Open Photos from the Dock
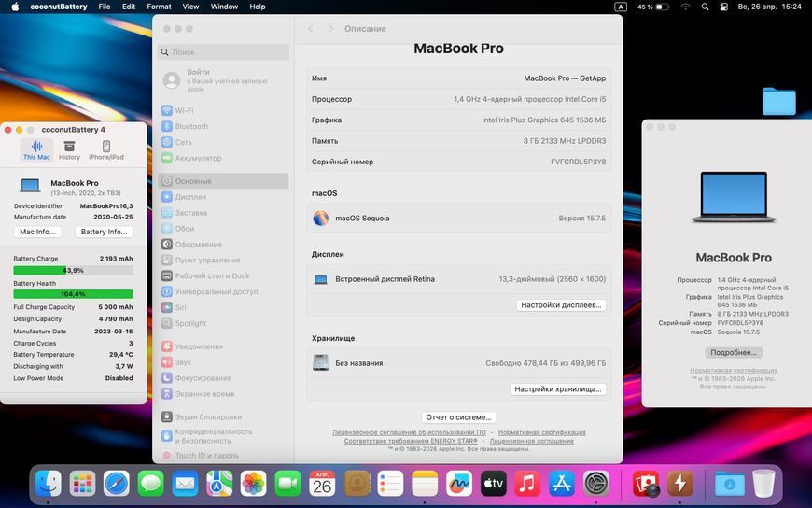Viewport: 812px width, 508px height. (x=253, y=484)
